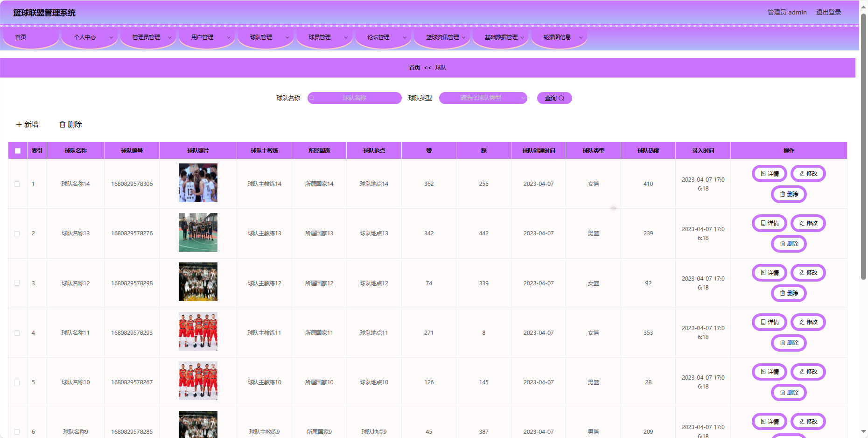
Task: Expand the 管理员管理 menu
Action: pos(148,37)
